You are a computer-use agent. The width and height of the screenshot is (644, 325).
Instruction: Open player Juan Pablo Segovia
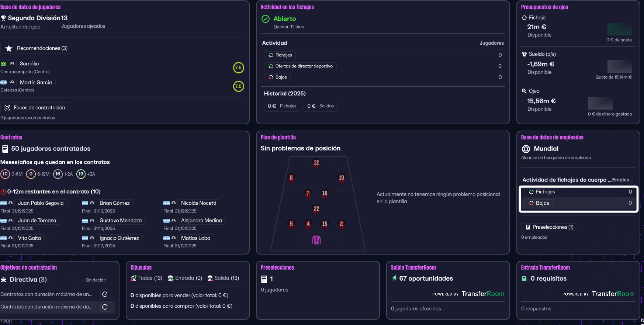coord(41,203)
